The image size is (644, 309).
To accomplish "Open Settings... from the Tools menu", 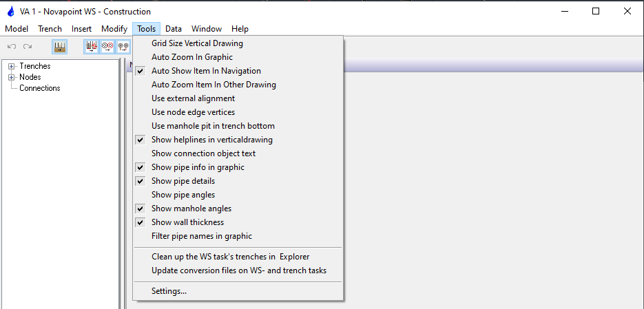I will coord(169,291).
